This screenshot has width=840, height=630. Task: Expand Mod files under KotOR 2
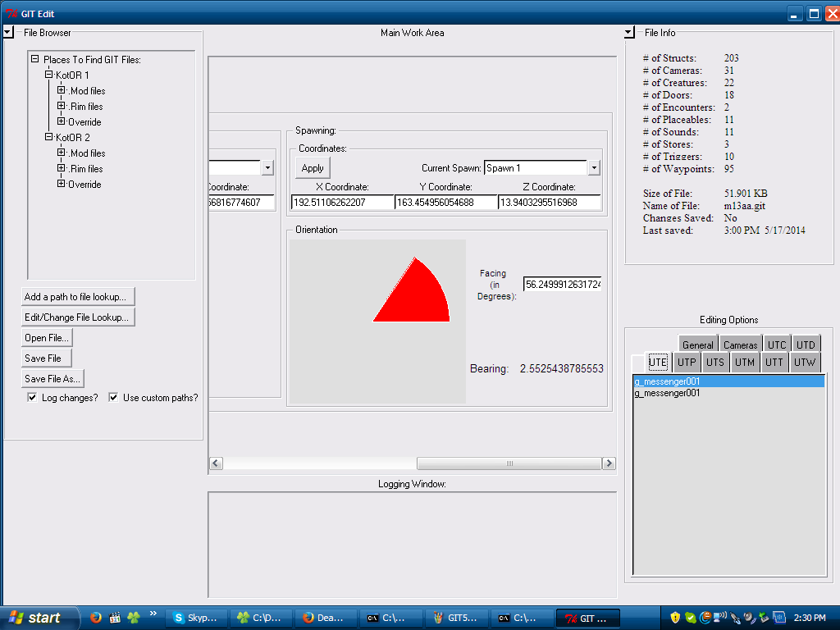coord(61,152)
